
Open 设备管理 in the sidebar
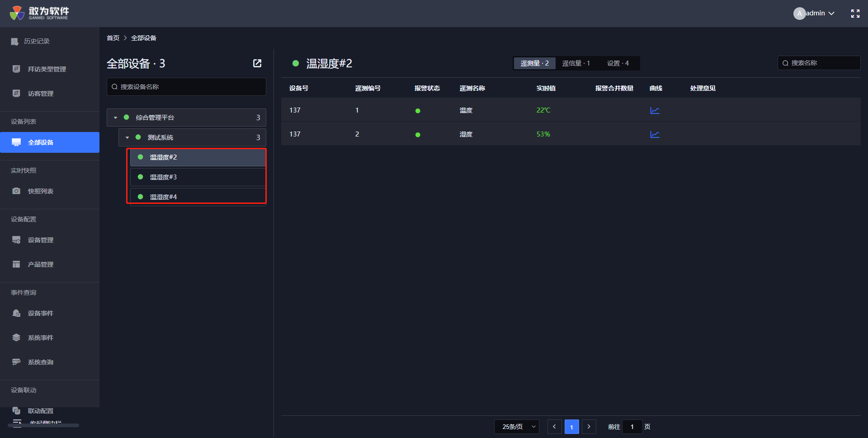pos(40,240)
